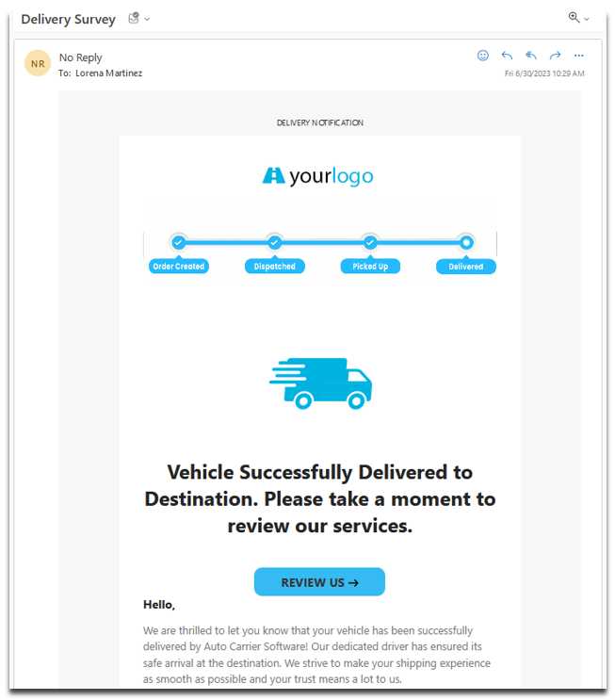Viewport: 615px width, 700px height.
Task: Click the Order Created checkmark circle
Action: click(179, 242)
